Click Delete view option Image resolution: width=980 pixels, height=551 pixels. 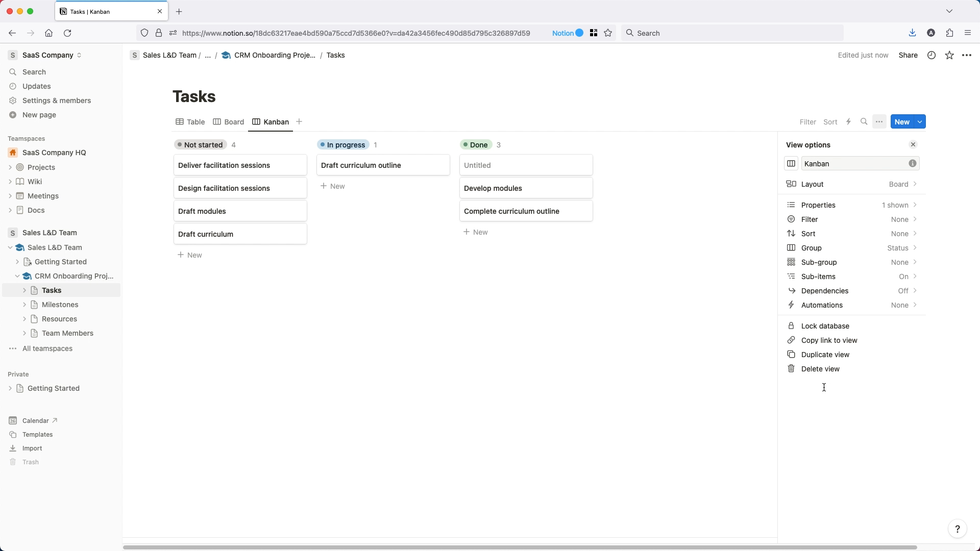click(820, 369)
